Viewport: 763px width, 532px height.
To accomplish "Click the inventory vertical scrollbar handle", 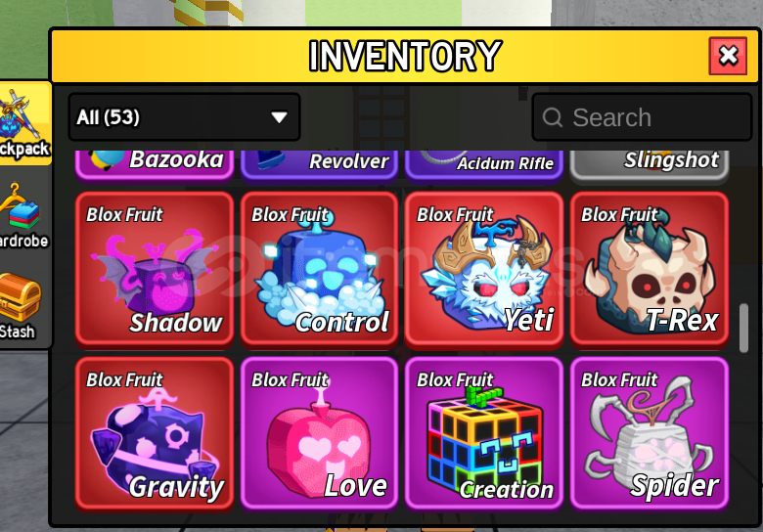I will tap(743, 329).
